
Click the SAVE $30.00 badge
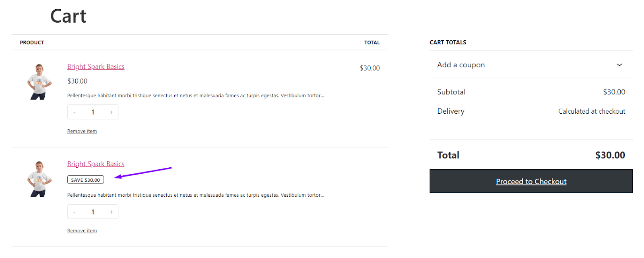85,180
